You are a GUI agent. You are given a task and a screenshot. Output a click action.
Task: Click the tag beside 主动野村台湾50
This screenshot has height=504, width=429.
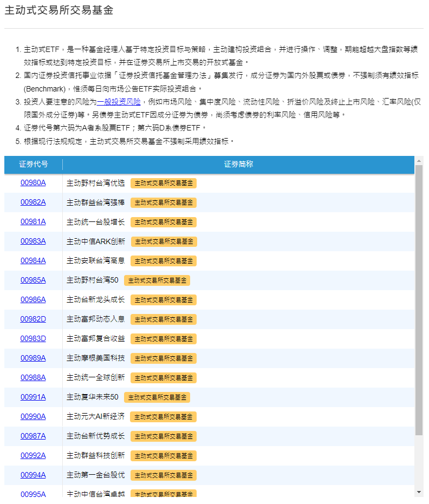[157, 280]
